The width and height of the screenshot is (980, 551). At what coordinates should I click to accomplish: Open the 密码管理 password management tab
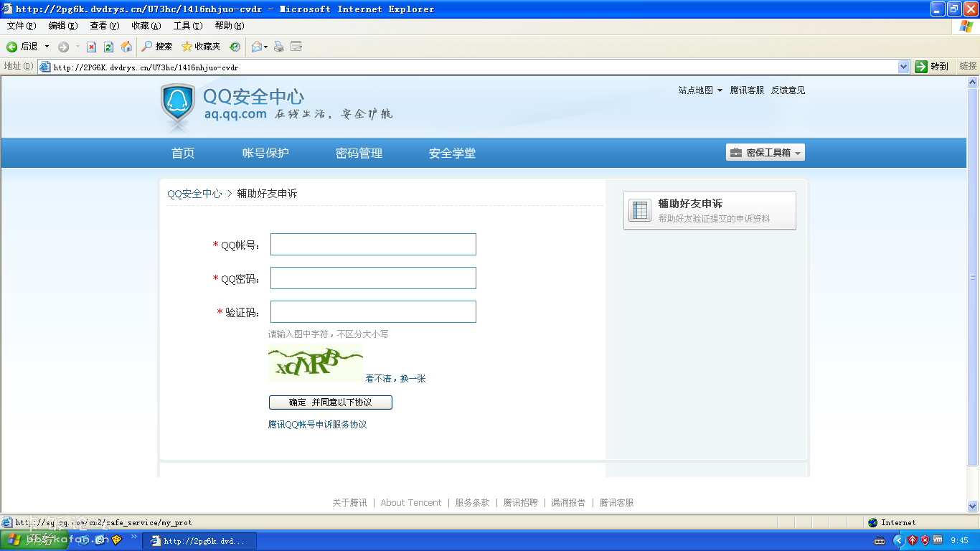pyautogui.click(x=359, y=153)
